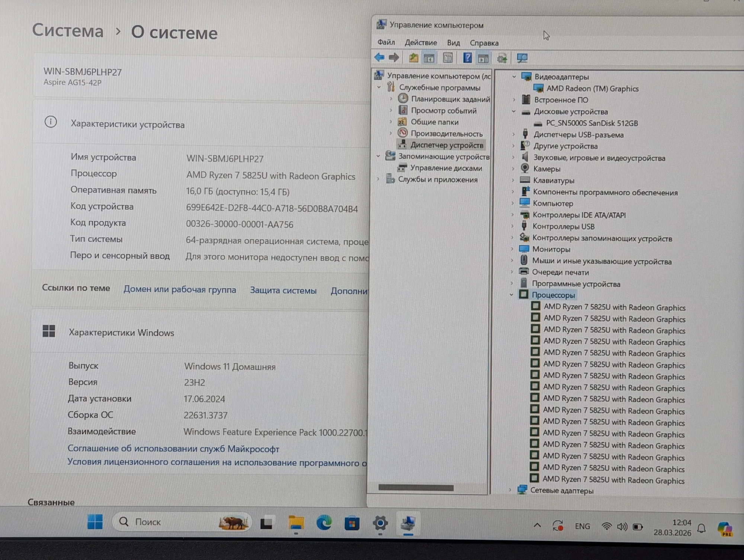The height and width of the screenshot is (560, 744).
Task: Open the Файл menu
Action: [386, 42]
